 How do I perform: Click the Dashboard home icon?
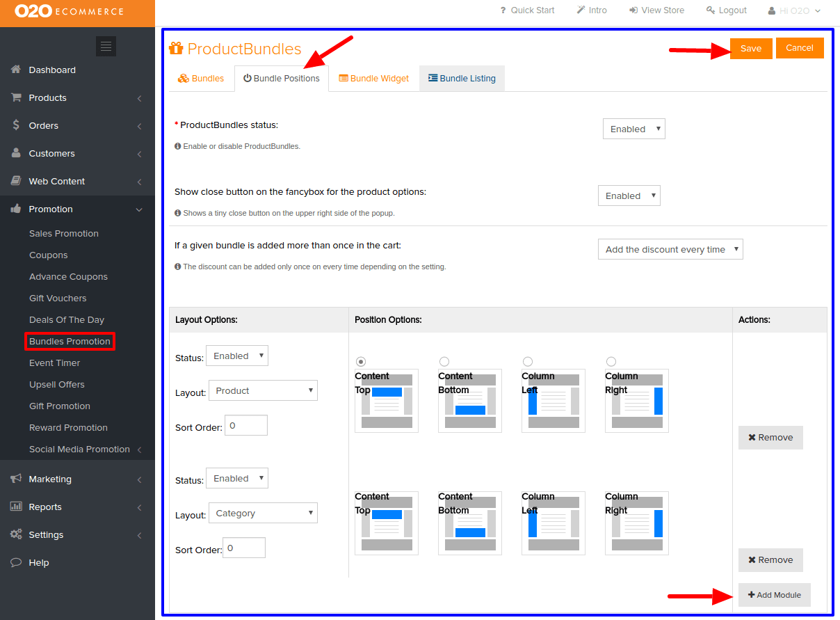15,70
